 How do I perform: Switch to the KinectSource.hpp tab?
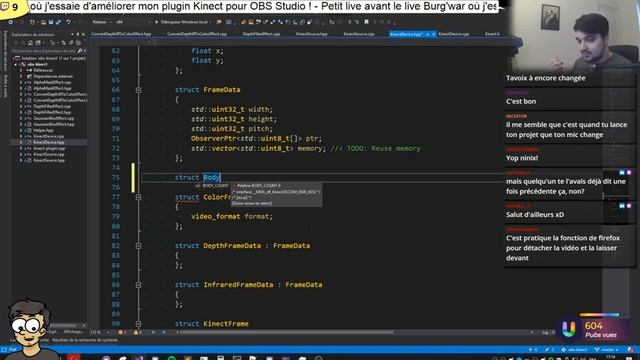point(312,34)
